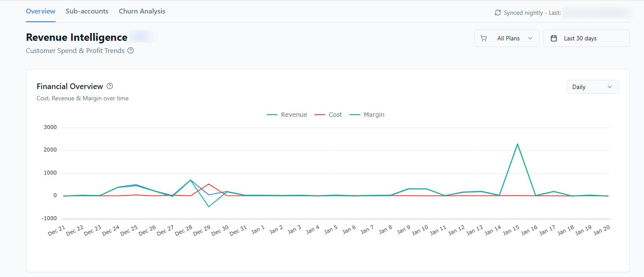Click the sync refresh icon
The width and height of the screenshot is (644, 277).
point(498,13)
